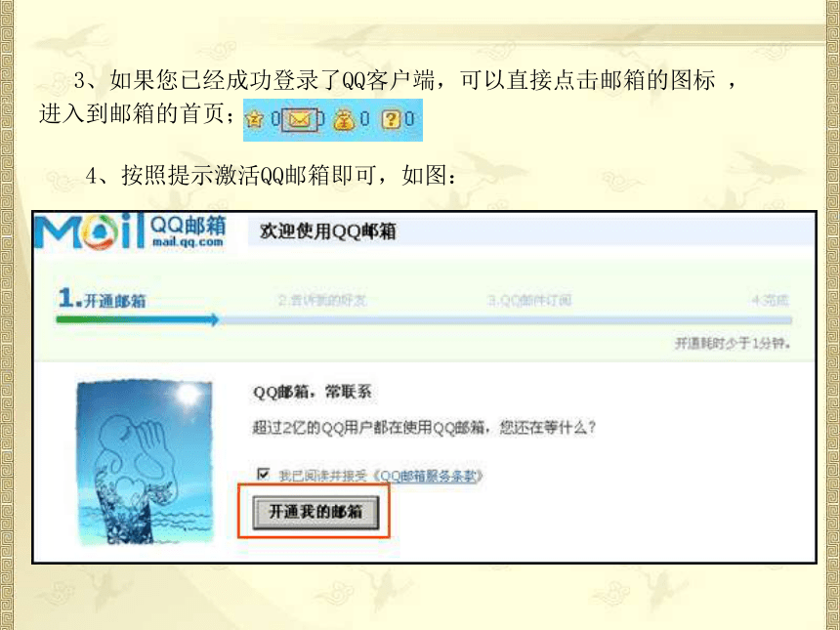Click the QQ邮箱,常联系 heading
The height and width of the screenshot is (630, 840).
(x=313, y=392)
